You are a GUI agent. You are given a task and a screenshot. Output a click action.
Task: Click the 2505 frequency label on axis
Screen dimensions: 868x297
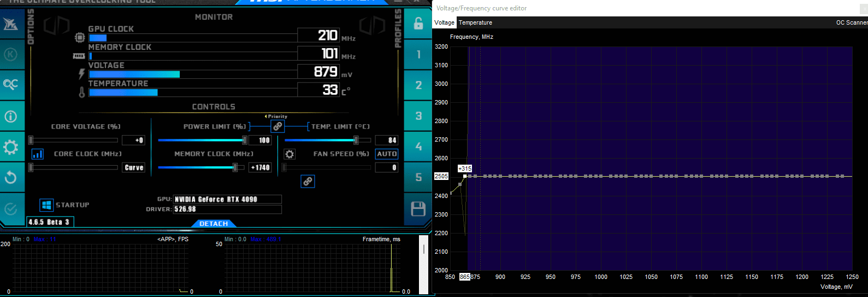click(x=441, y=176)
